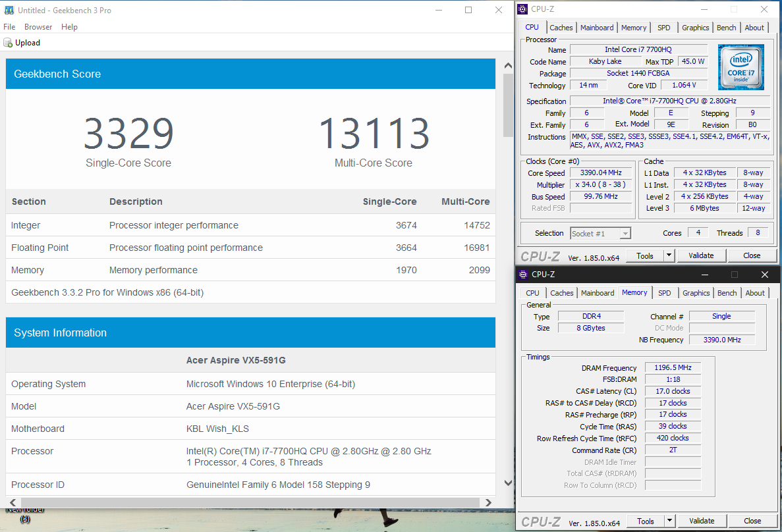Click the Upload icon in Geekbench toolbar
The height and width of the screenshot is (532, 782).
(8, 43)
